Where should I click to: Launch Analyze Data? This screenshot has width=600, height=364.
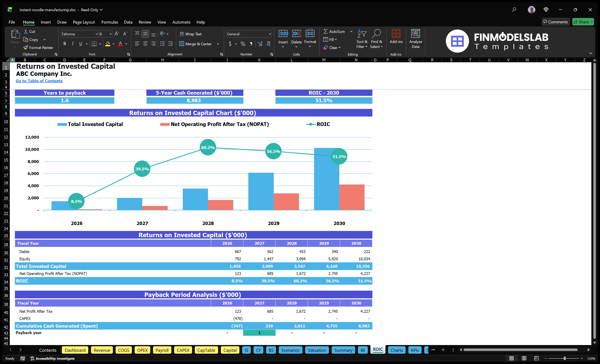click(x=416, y=38)
